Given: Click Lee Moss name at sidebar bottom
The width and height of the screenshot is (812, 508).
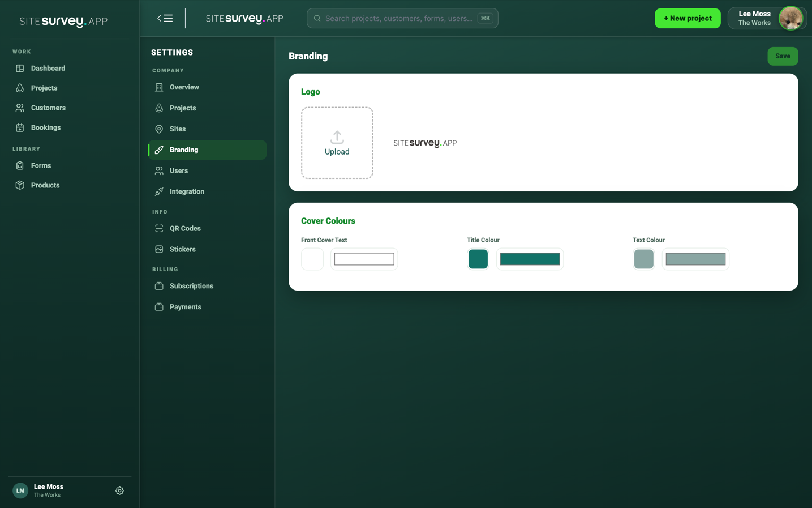Looking at the screenshot, I should tap(49, 487).
